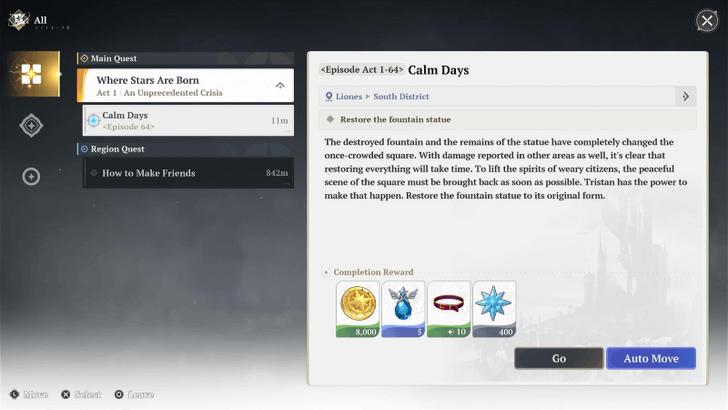Open the Liones South District location arrow

685,97
